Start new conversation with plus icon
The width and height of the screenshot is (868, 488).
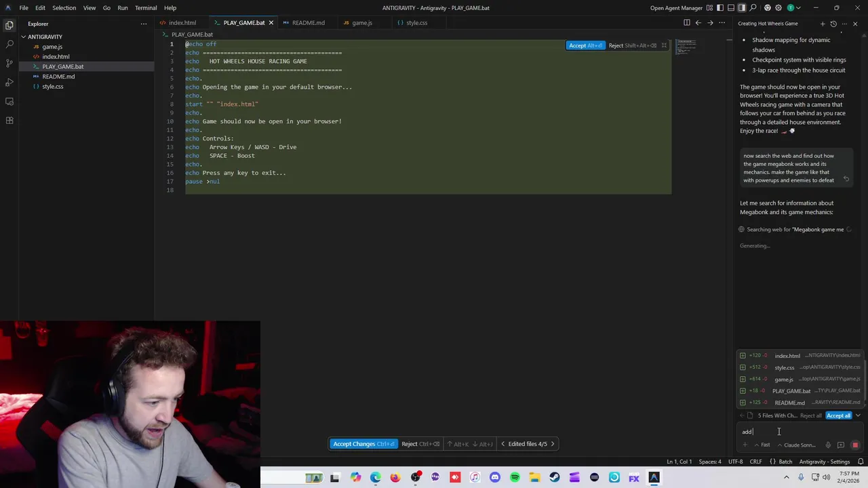(823, 24)
